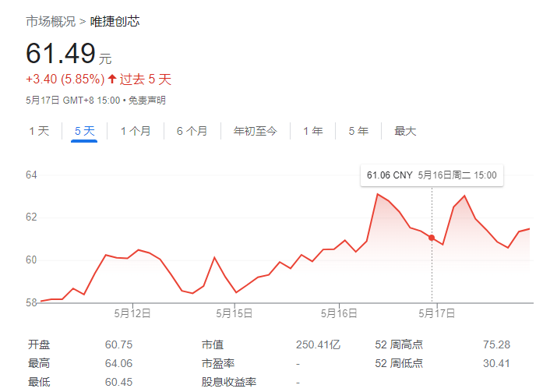Open the 免责声明 disclaimer link
Image resolution: width=550 pixels, height=392 pixels.
(147, 101)
